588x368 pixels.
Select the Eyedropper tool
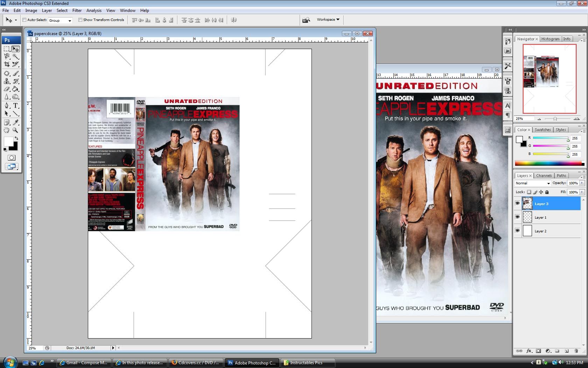click(15, 122)
